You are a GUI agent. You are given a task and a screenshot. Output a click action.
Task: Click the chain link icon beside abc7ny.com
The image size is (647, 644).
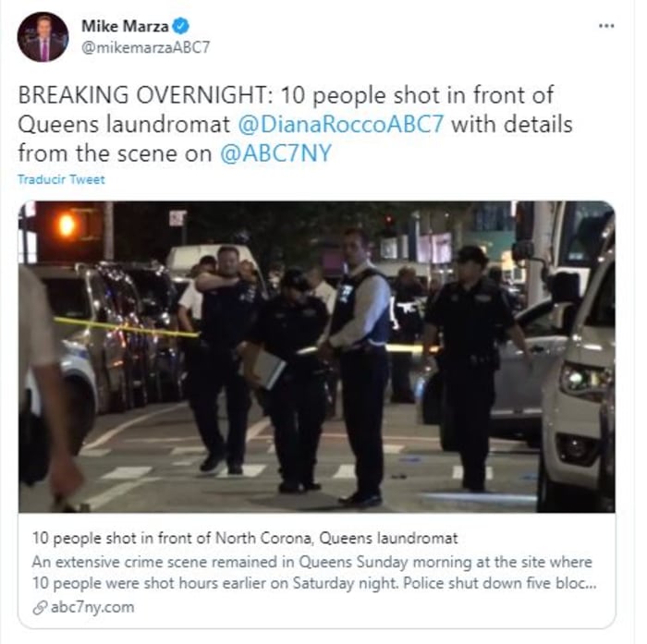40,607
